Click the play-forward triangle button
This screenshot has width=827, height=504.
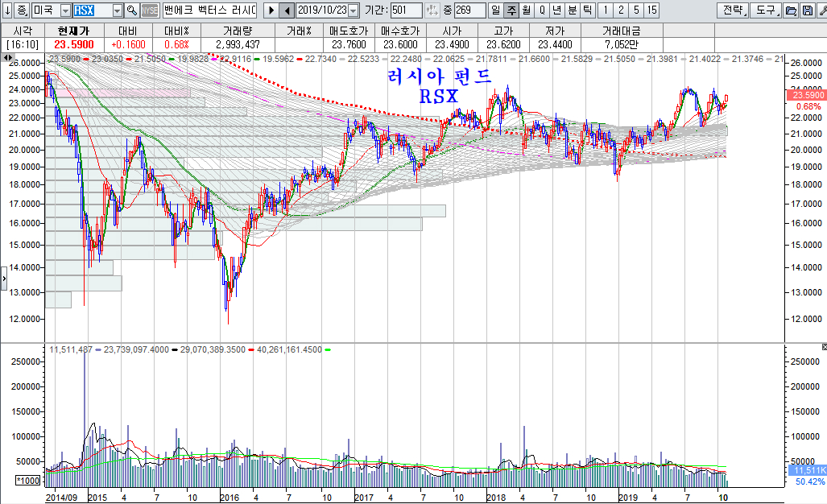pos(271,10)
